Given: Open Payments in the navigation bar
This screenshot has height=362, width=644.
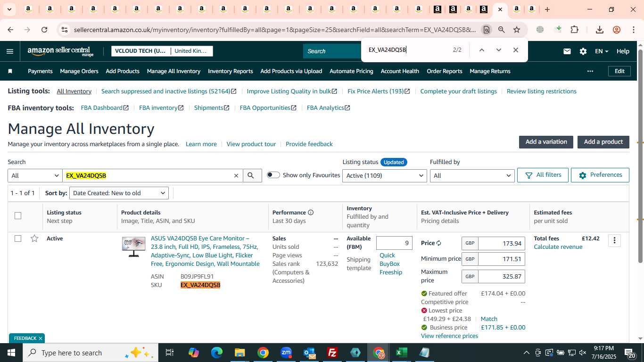Looking at the screenshot, I should pyautogui.click(x=40, y=71).
